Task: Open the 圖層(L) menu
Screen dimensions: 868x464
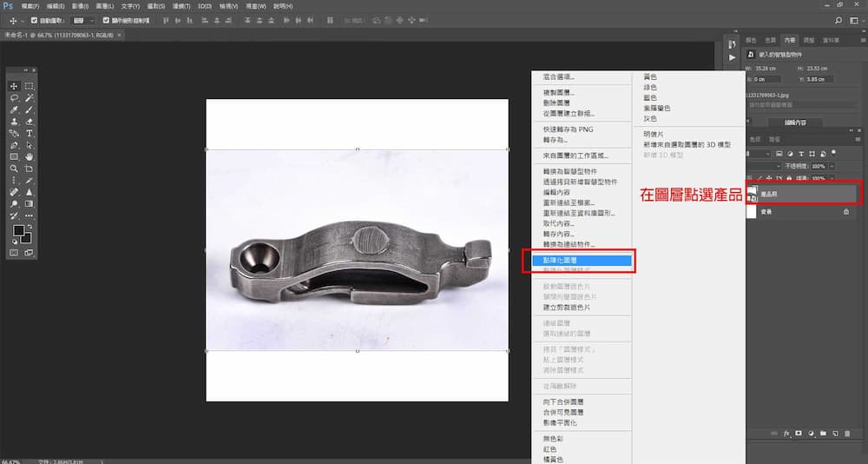Action: (105, 6)
